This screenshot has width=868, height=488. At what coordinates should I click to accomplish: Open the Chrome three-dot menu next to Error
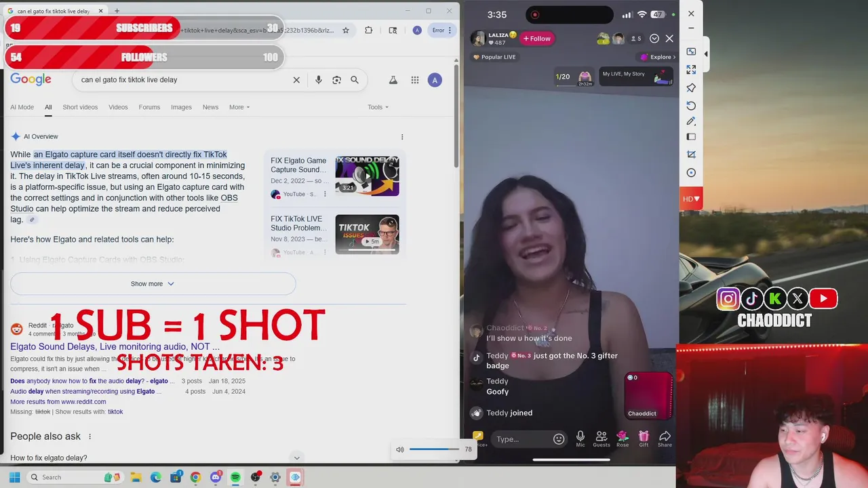point(450,30)
